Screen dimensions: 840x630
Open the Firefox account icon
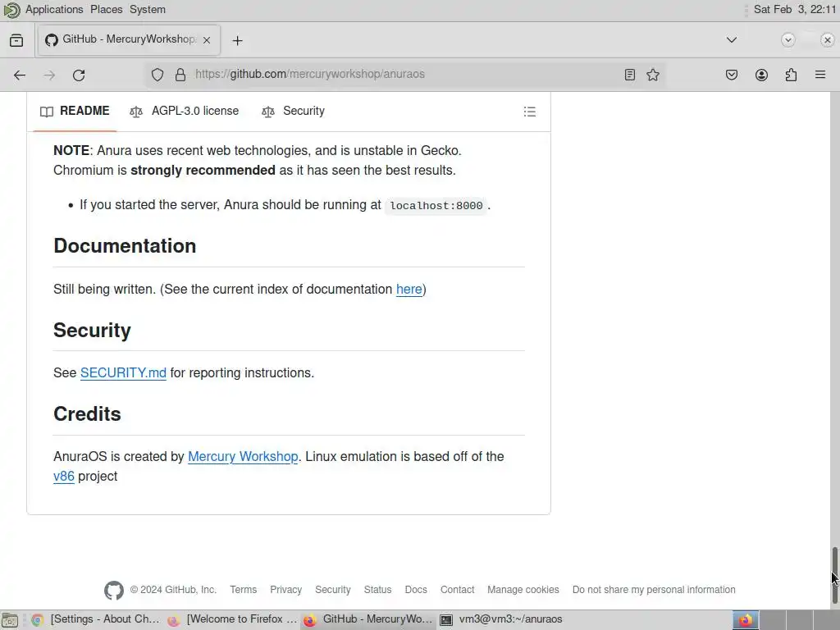761,75
